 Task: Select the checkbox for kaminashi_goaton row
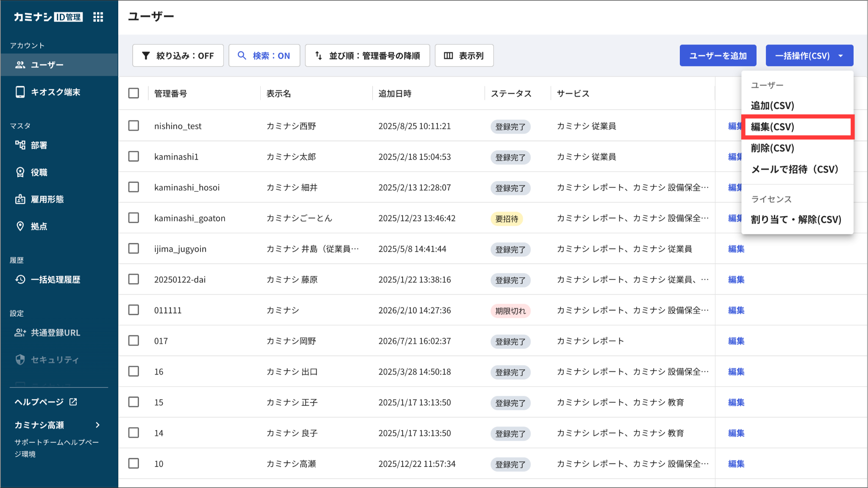pyautogui.click(x=134, y=218)
